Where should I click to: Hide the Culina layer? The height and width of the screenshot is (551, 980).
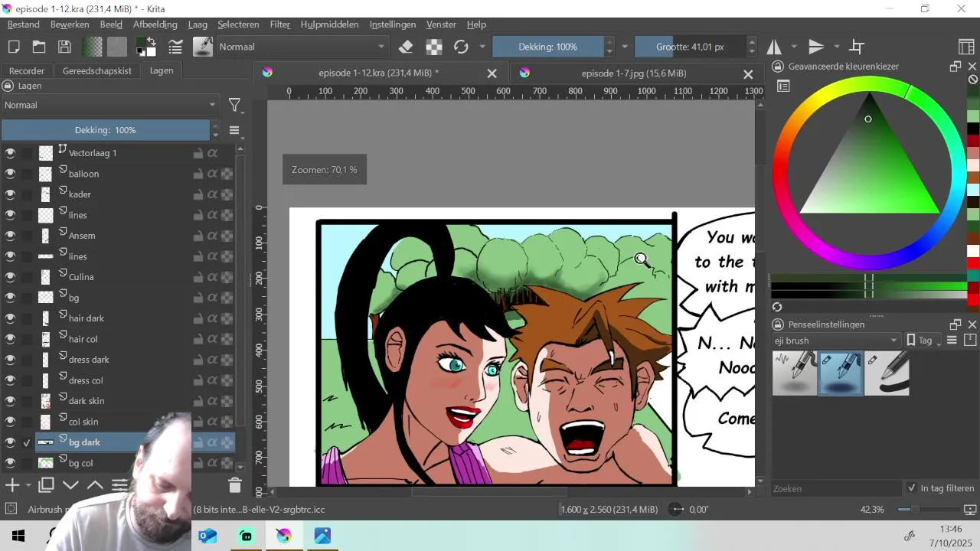coord(10,277)
